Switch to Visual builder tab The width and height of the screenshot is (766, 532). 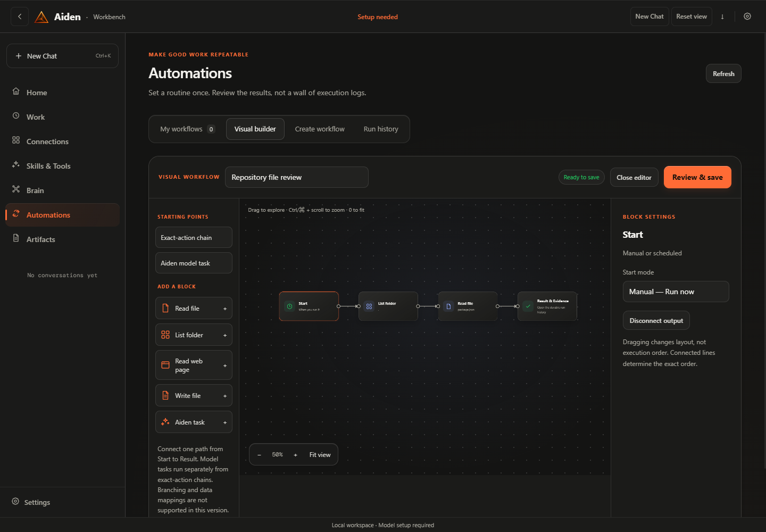tap(255, 129)
